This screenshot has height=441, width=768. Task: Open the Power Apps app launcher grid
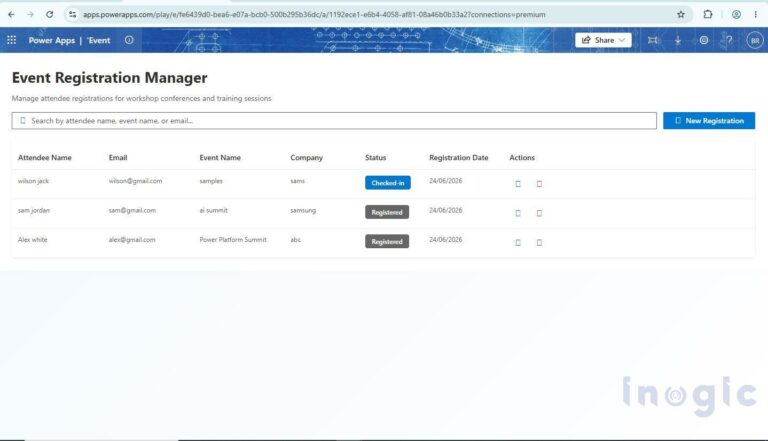pos(12,40)
